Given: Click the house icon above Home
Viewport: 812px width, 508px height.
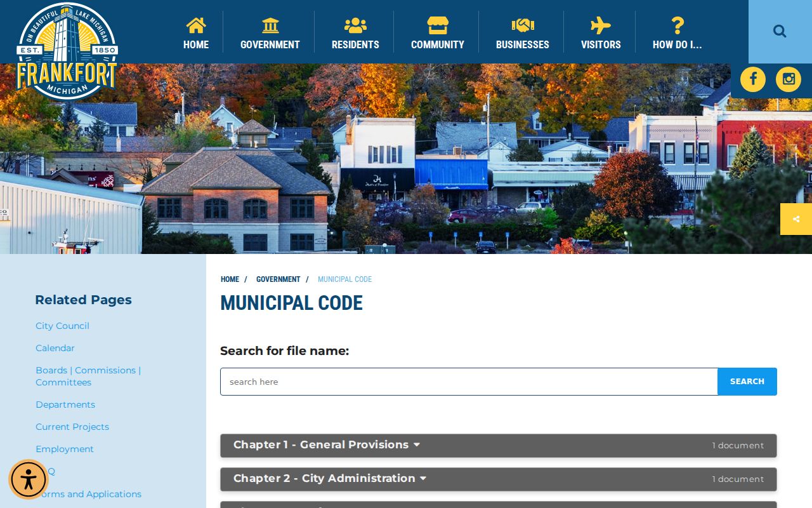Looking at the screenshot, I should point(196,25).
